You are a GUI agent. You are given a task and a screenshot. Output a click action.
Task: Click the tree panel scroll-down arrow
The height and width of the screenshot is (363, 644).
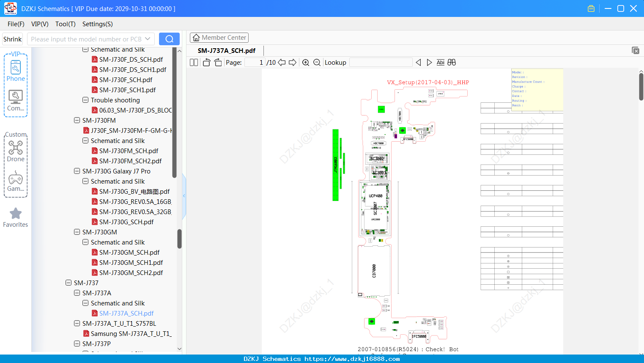[x=179, y=349]
